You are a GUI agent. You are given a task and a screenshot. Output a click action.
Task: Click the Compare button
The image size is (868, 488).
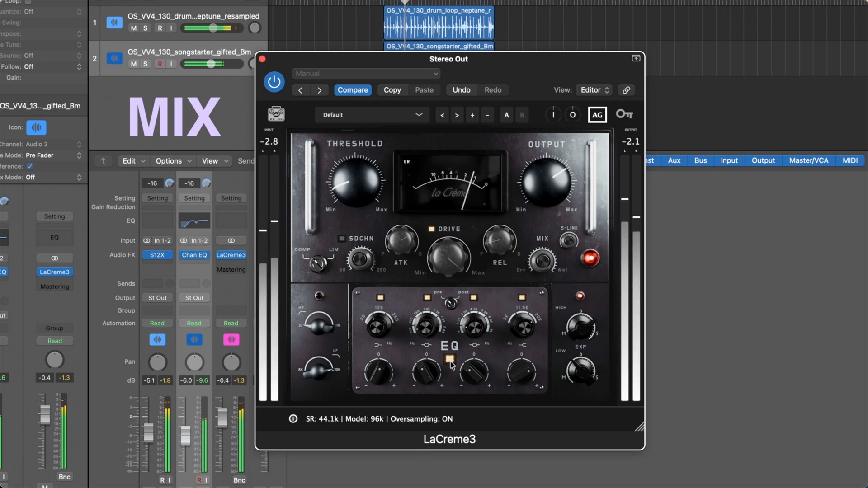(x=353, y=90)
